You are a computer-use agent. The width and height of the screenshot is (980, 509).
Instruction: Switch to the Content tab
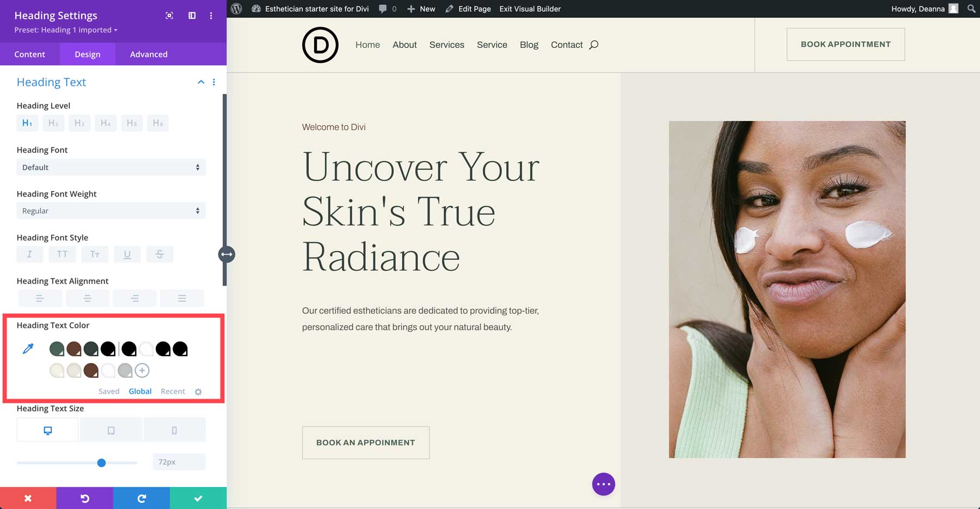click(30, 54)
